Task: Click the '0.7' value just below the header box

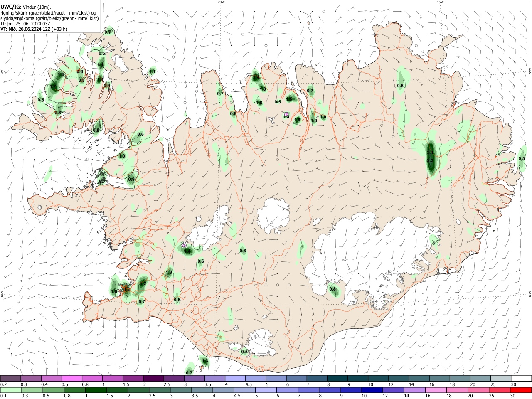Action: tap(108, 32)
